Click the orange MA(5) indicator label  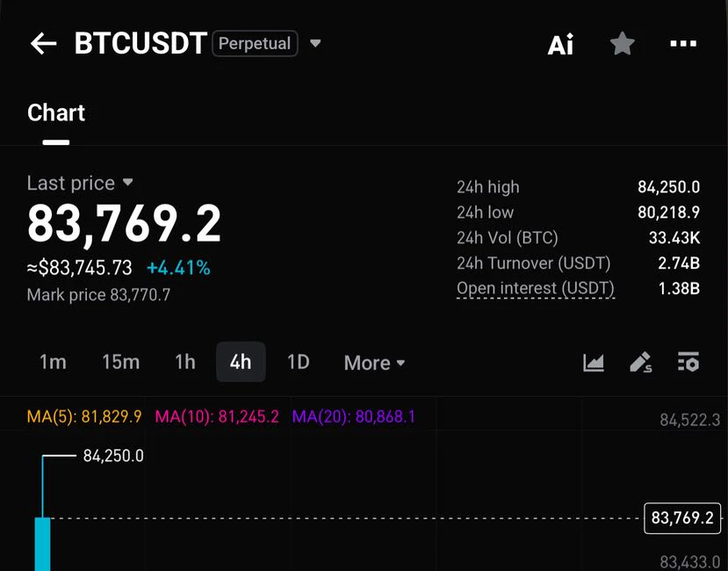point(84,416)
